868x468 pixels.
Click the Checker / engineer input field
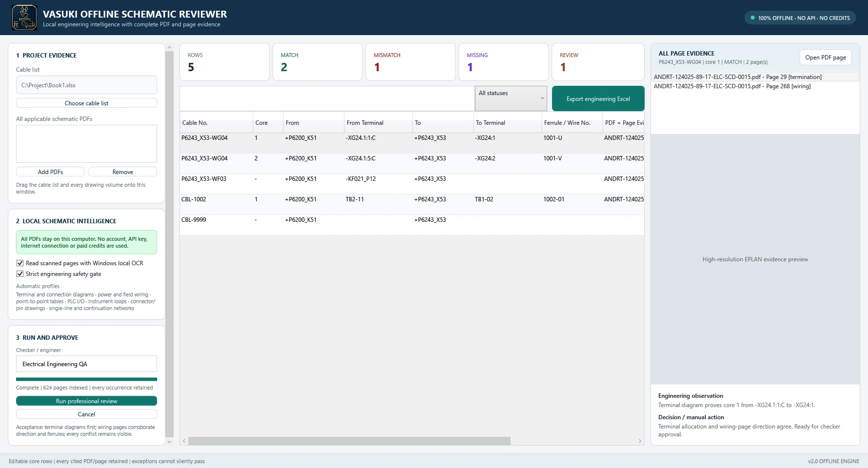click(x=86, y=364)
